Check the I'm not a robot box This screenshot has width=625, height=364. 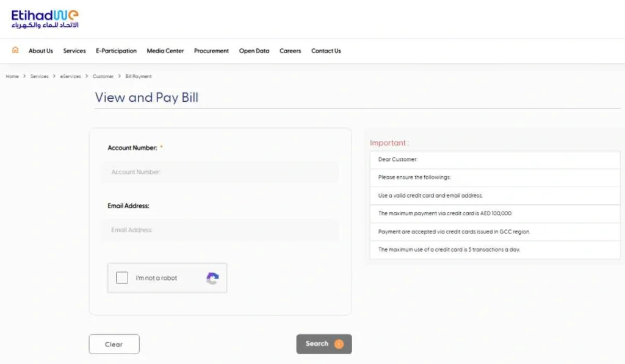(122, 277)
